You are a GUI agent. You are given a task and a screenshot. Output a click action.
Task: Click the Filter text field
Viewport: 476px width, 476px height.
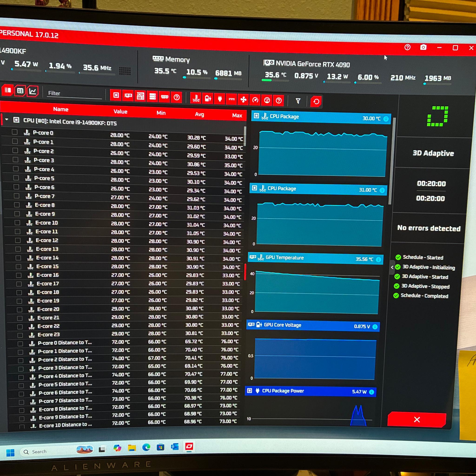[75, 94]
